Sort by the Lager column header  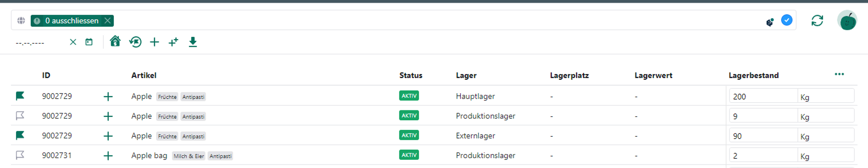pyautogui.click(x=466, y=75)
